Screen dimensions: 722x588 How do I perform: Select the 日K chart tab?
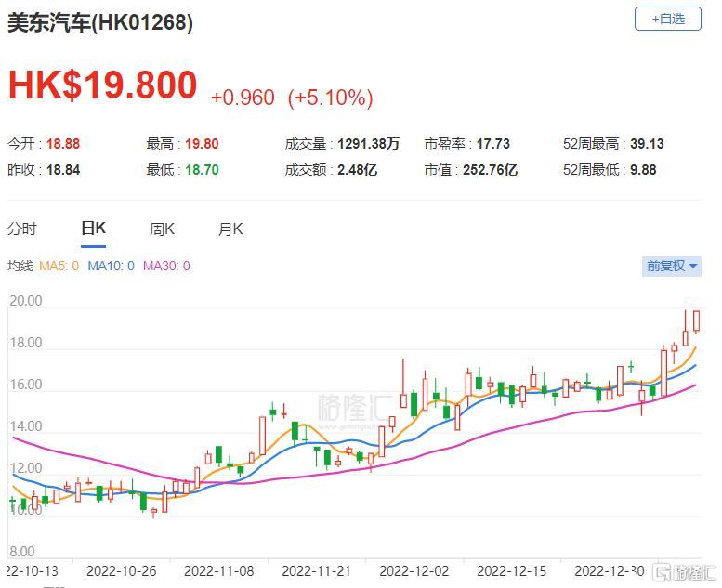pos(94,229)
